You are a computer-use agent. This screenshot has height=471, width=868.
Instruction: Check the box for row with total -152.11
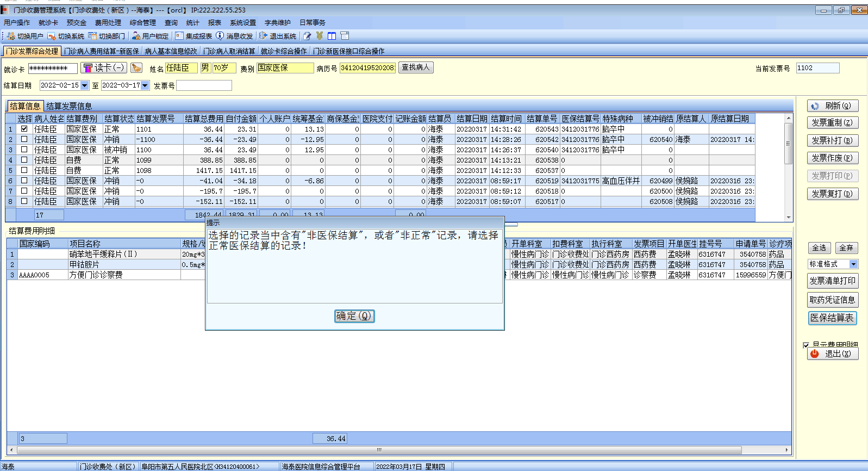click(24, 201)
